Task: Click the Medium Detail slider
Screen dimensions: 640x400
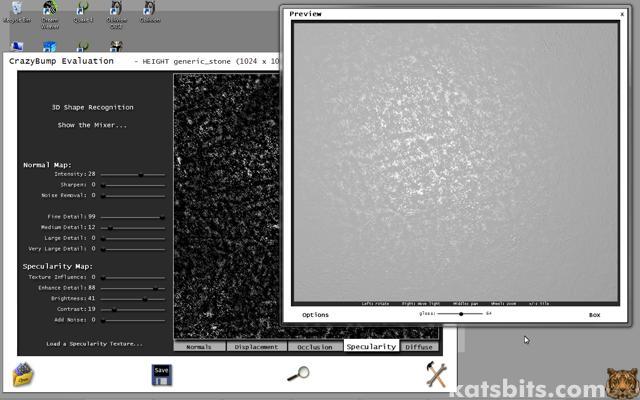Action: click(133, 228)
